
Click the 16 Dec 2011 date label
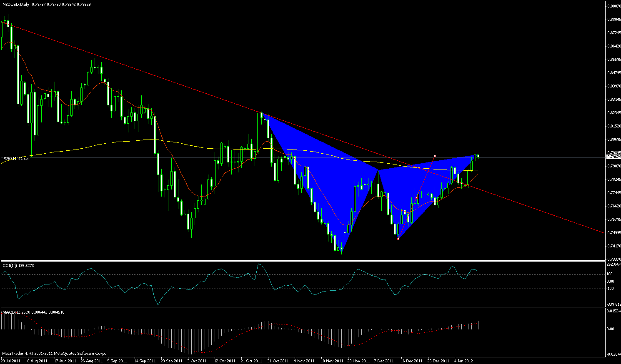tap(411, 361)
